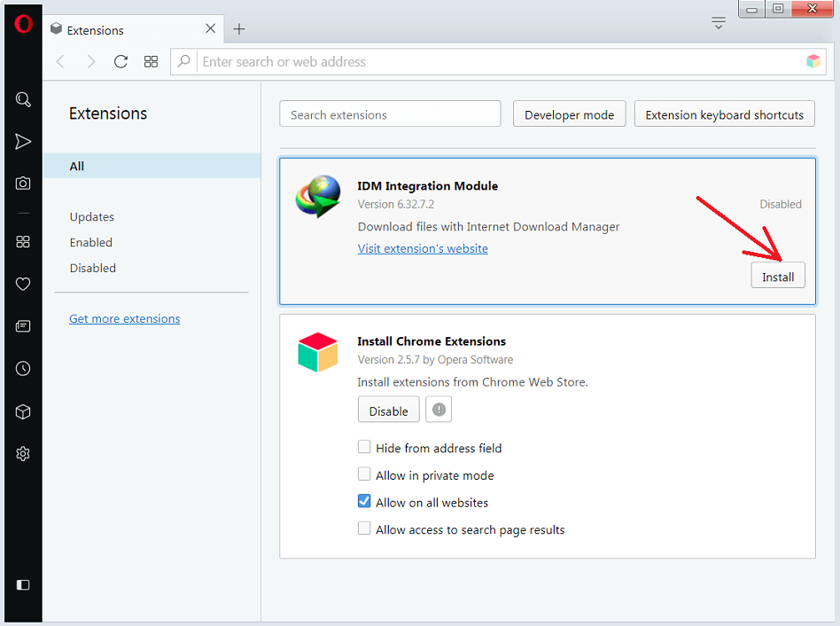
Task: Enable Allow access to search page results
Action: click(x=364, y=529)
